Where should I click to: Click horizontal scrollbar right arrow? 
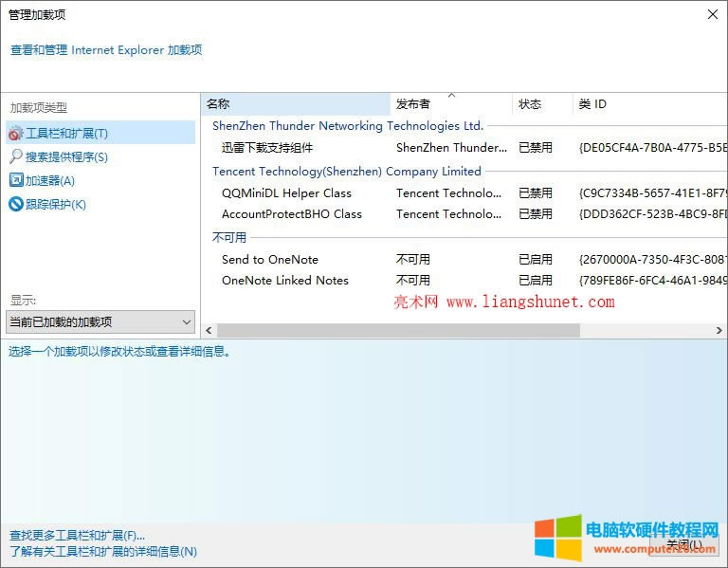click(x=720, y=331)
